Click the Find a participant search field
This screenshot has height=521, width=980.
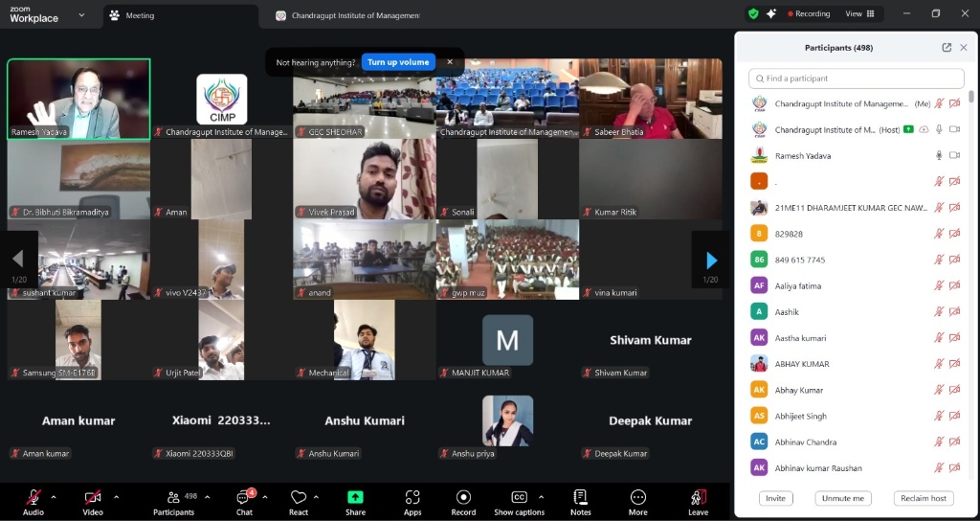coord(857,79)
